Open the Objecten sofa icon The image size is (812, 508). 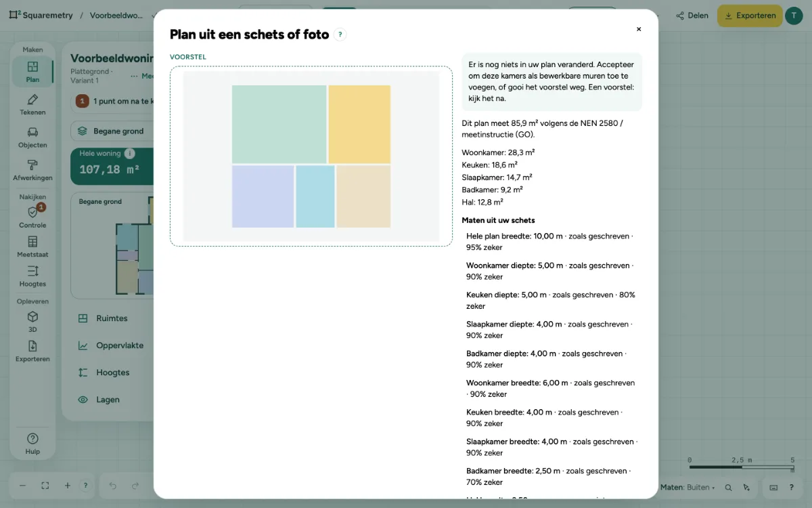coord(32,137)
